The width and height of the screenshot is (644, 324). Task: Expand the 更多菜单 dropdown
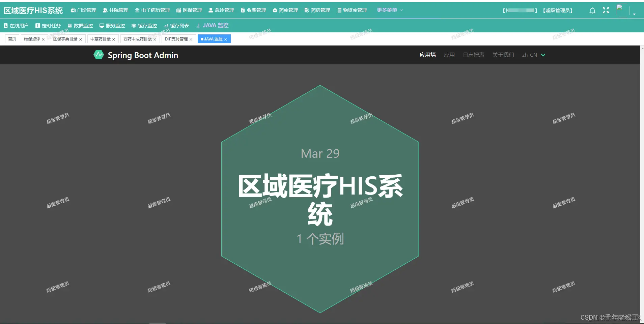coord(389,10)
